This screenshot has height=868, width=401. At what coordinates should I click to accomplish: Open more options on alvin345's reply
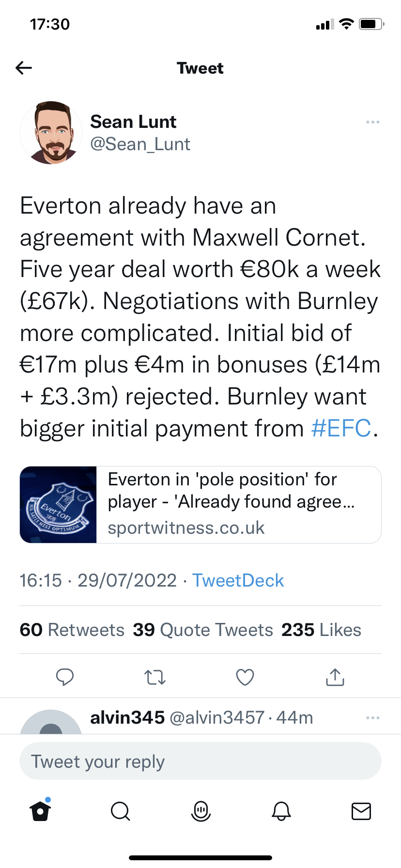[372, 718]
